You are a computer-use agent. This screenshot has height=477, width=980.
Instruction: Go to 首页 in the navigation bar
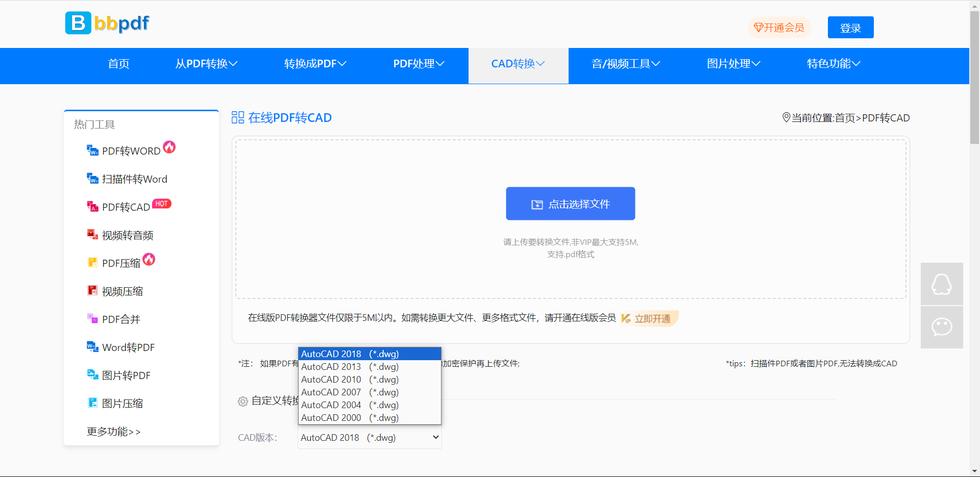pos(118,64)
